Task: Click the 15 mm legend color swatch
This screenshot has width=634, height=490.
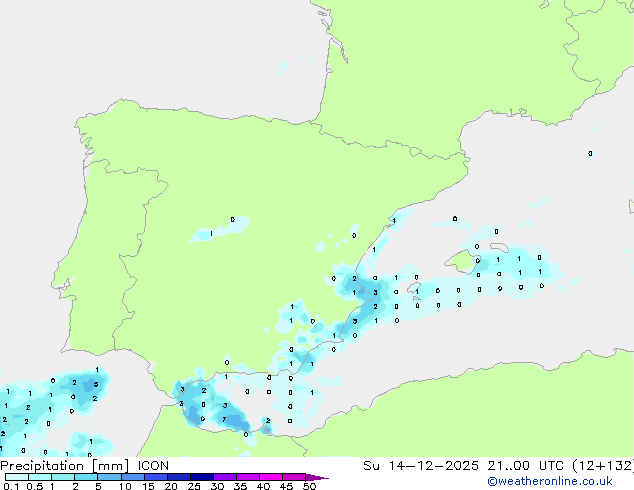Action: coord(155,477)
